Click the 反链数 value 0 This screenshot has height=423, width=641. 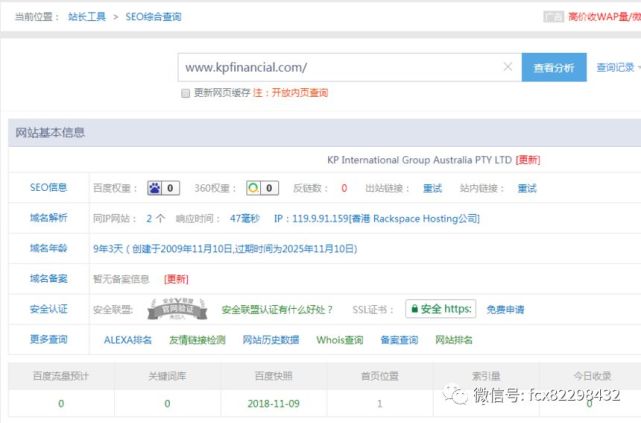coord(344,188)
